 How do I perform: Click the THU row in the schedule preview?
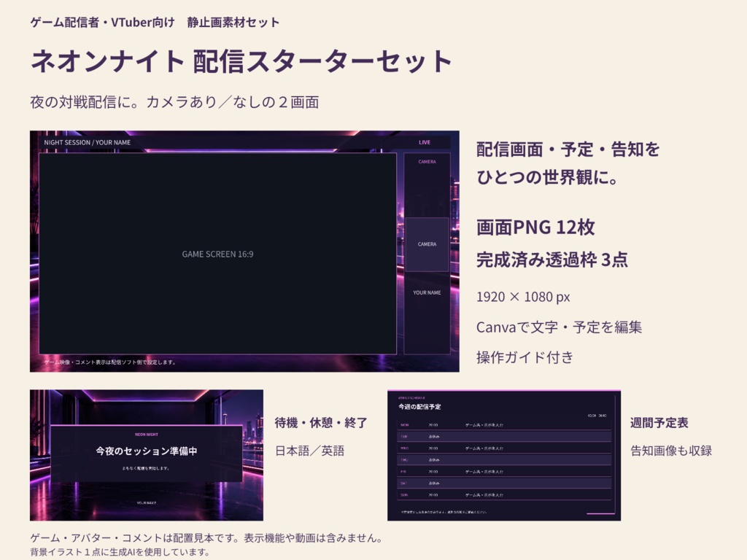point(503,460)
